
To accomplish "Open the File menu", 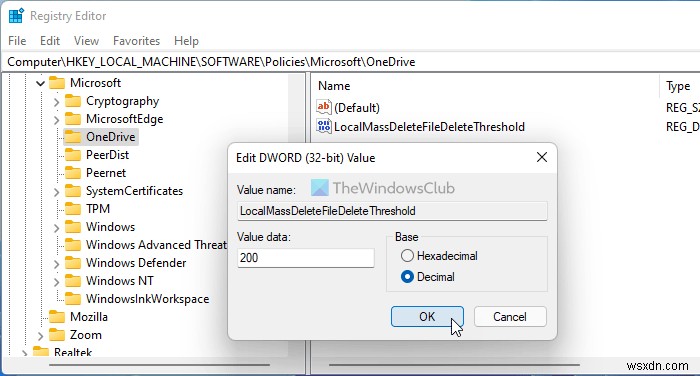I will coord(17,41).
